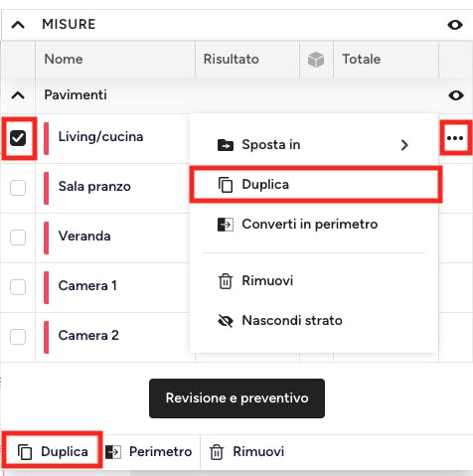Click the Revisione e preventivo button

(236, 398)
